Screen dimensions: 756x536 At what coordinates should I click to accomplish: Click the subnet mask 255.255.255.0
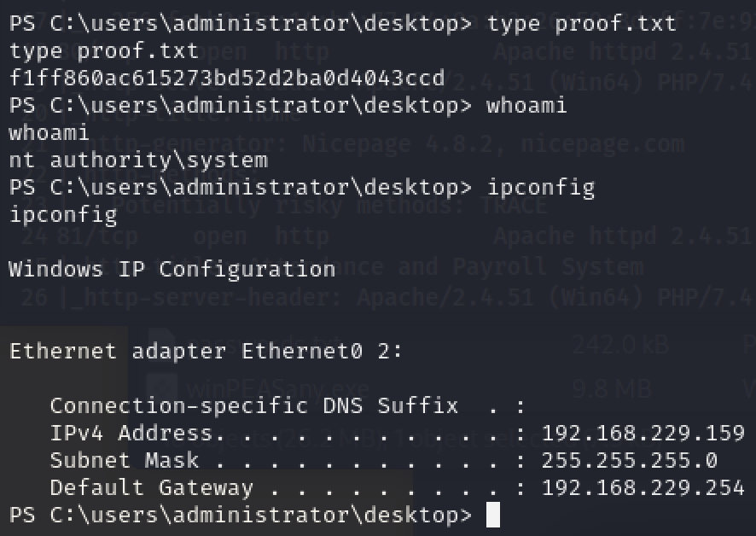[629, 461]
